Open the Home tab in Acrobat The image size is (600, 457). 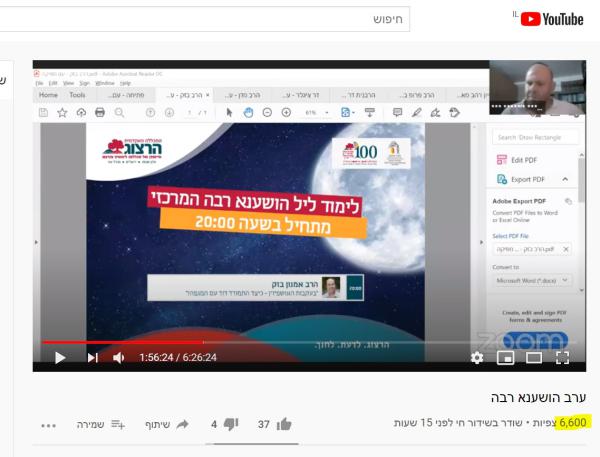(x=48, y=95)
